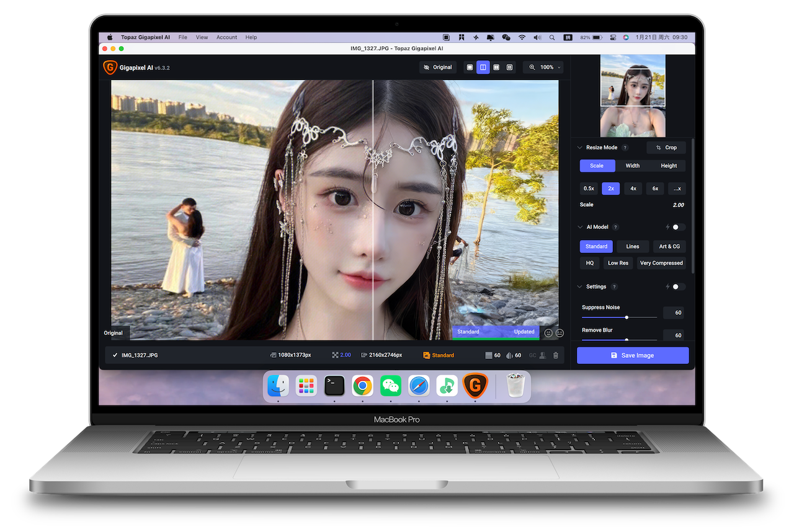Viewport: 794px width, 532px height.
Task: Toggle AI Model auto switch
Action: (679, 227)
